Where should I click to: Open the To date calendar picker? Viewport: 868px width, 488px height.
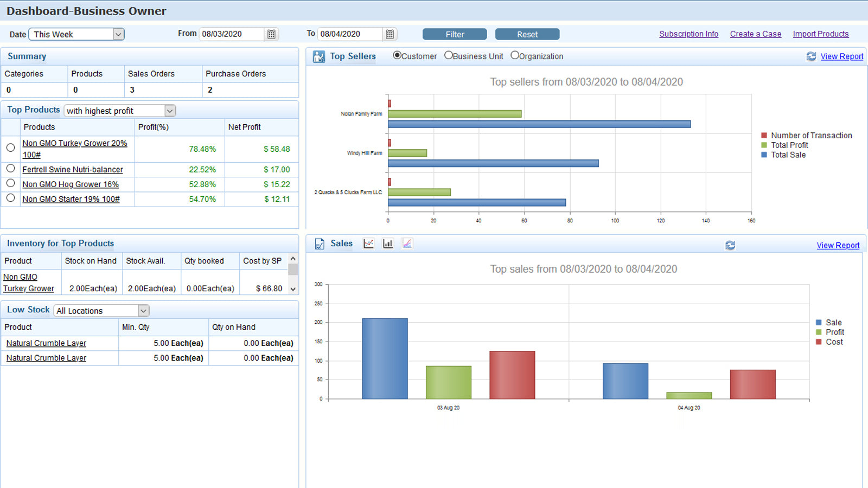[x=390, y=34]
